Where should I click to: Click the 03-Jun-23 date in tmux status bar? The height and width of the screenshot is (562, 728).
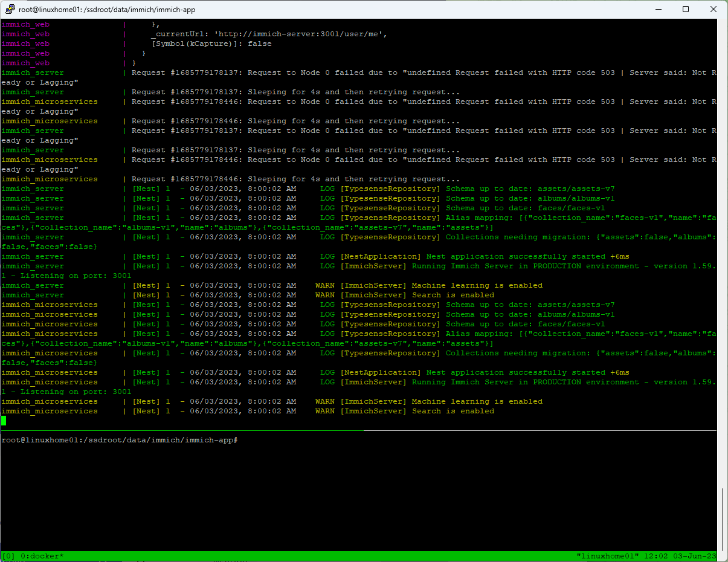point(695,556)
